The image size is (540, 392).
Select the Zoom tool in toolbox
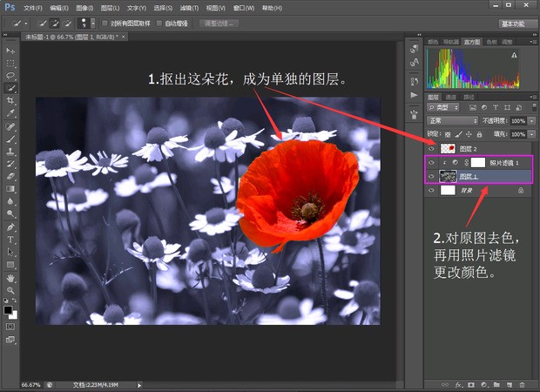click(x=10, y=289)
